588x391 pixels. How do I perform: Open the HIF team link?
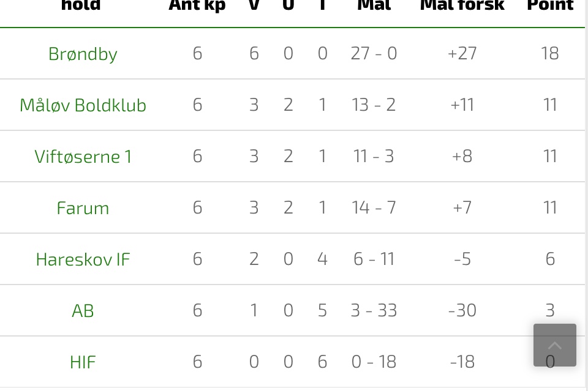click(x=83, y=362)
